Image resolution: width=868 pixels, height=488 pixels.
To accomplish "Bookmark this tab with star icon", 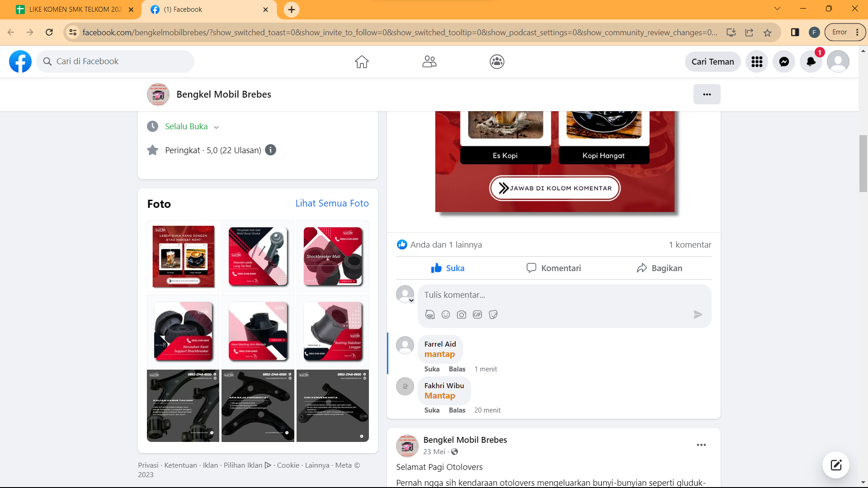I will pyautogui.click(x=767, y=33).
